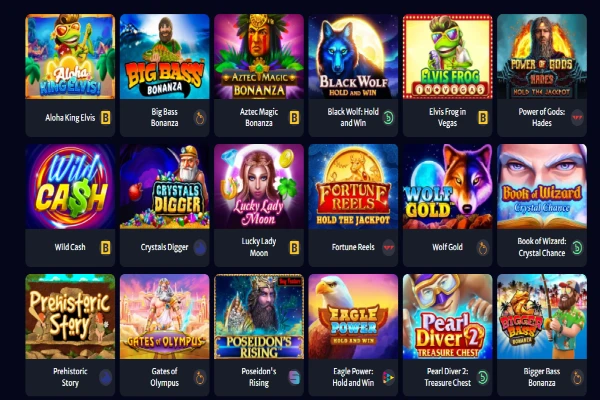
Task: Open the Prehistoric Story game thumbnail
Action: point(70,317)
